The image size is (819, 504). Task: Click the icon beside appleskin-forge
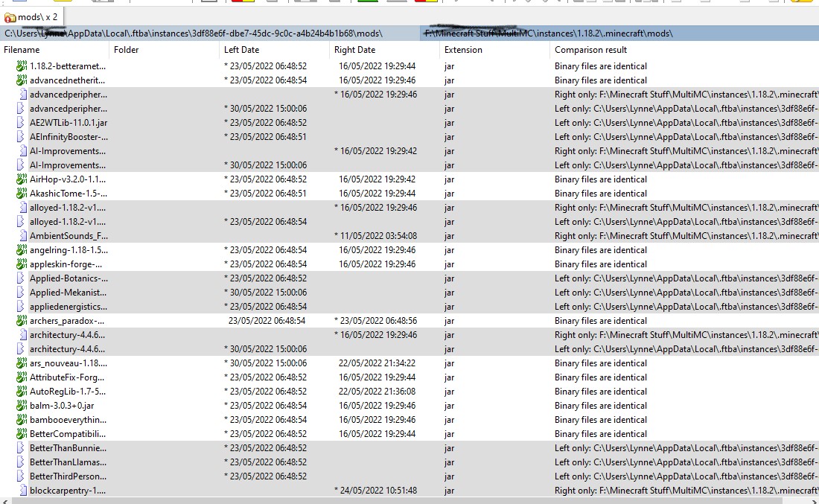(22, 264)
